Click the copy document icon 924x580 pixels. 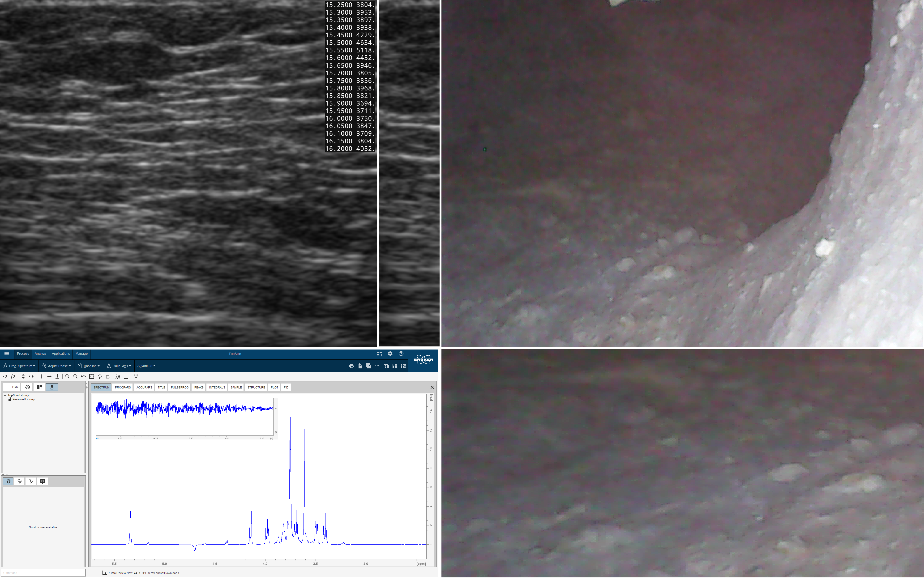(368, 366)
